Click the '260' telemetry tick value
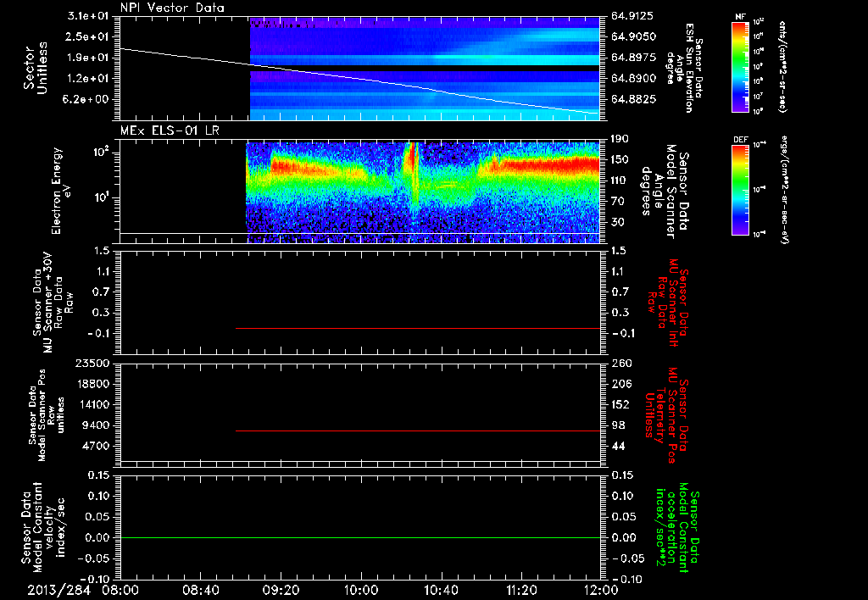This screenshot has width=868, height=600. (x=621, y=363)
